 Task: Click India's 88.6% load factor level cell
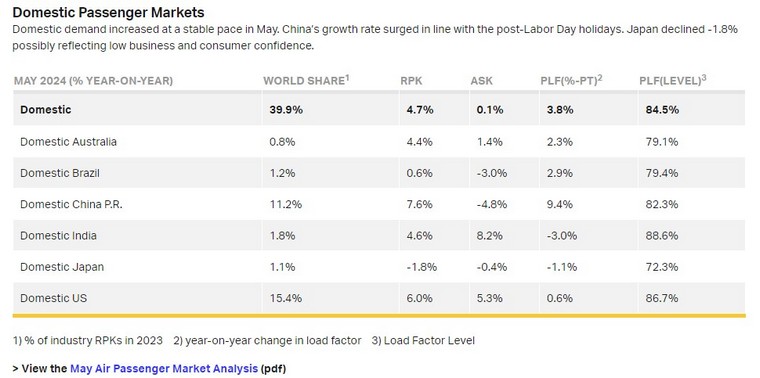[x=662, y=236]
